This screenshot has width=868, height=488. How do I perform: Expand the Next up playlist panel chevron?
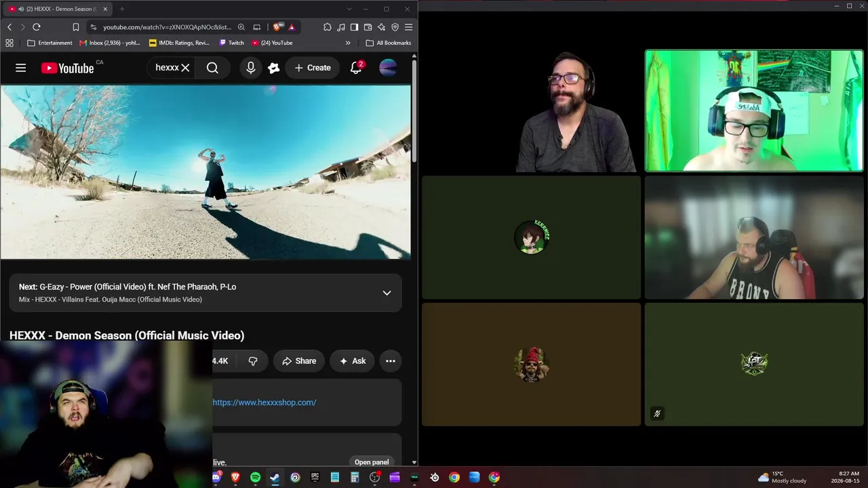point(387,293)
